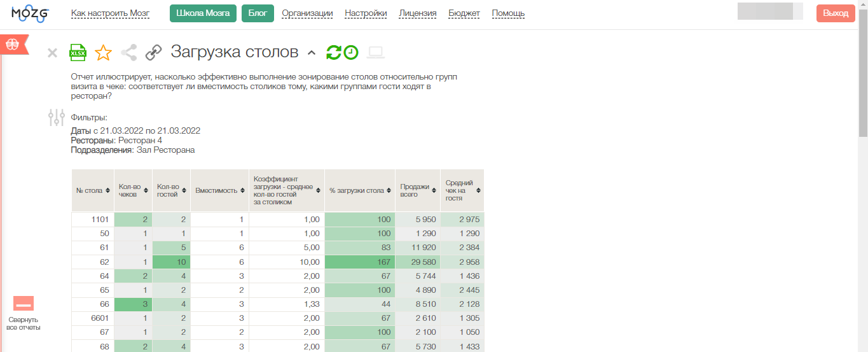Close the Загрузка столов report

coord(53,53)
